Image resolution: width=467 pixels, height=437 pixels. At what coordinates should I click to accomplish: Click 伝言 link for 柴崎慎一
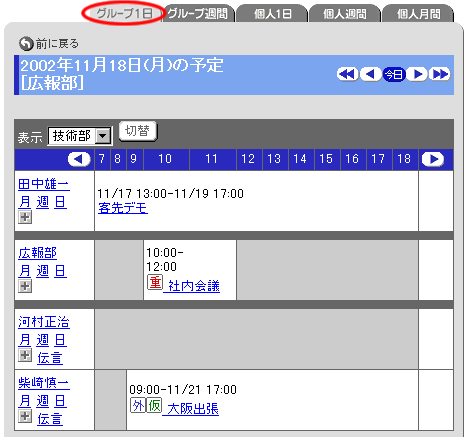(x=50, y=419)
